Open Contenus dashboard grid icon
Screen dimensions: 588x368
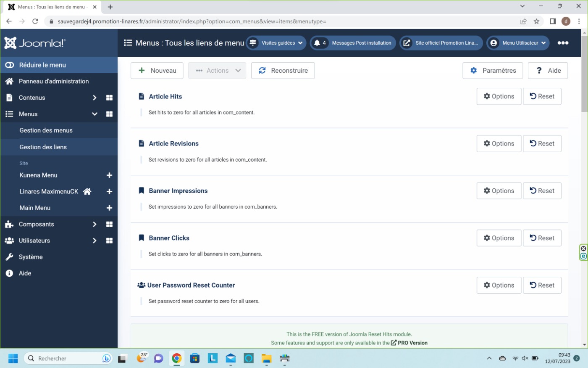click(x=109, y=98)
